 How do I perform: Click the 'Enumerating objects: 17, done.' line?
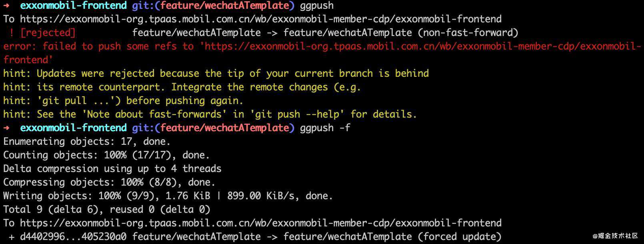click(87, 142)
